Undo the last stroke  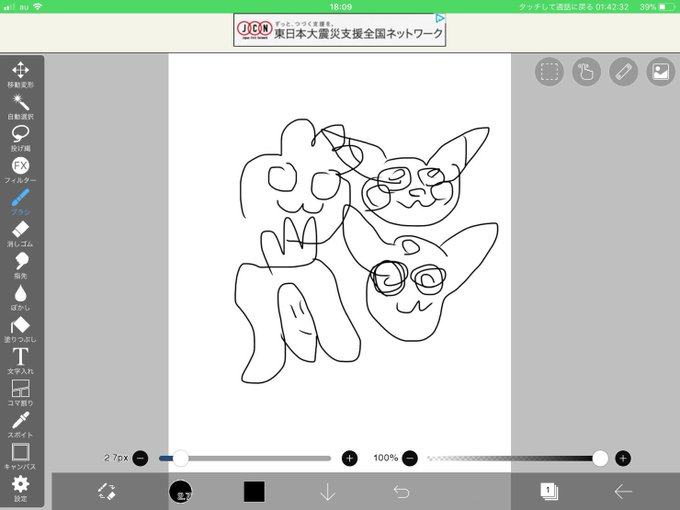coord(402,492)
